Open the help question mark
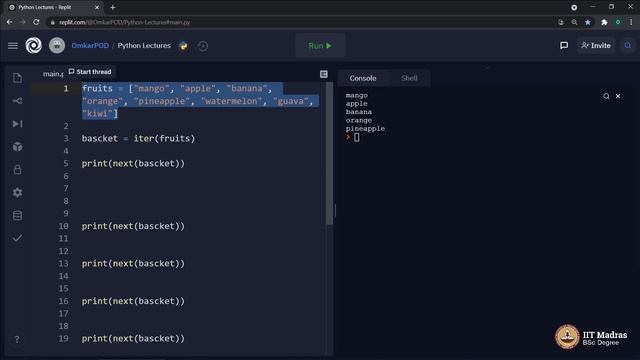640x360 pixels. pyautogui.click(x=17, y=339)
